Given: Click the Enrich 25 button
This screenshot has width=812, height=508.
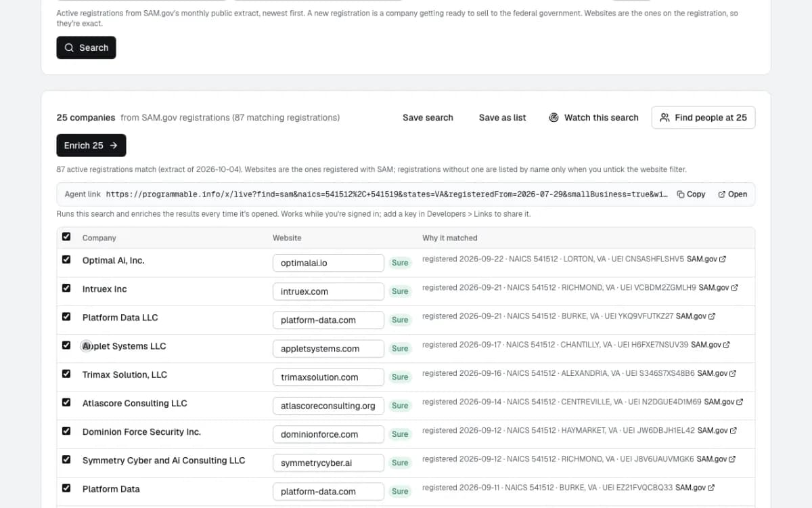Looking at the screenshot, I should (x=91, y=145).
